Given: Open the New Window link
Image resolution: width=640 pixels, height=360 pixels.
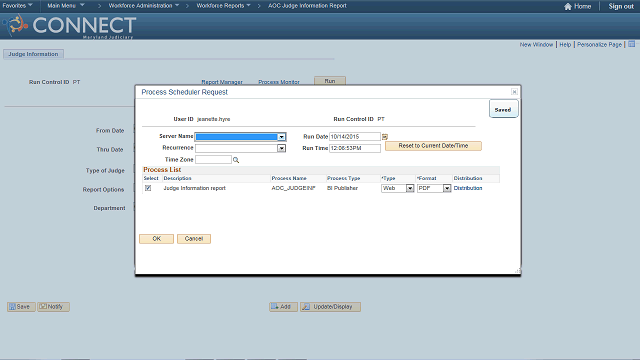Looking at the screenshot, I should click(x=536, y=44).
